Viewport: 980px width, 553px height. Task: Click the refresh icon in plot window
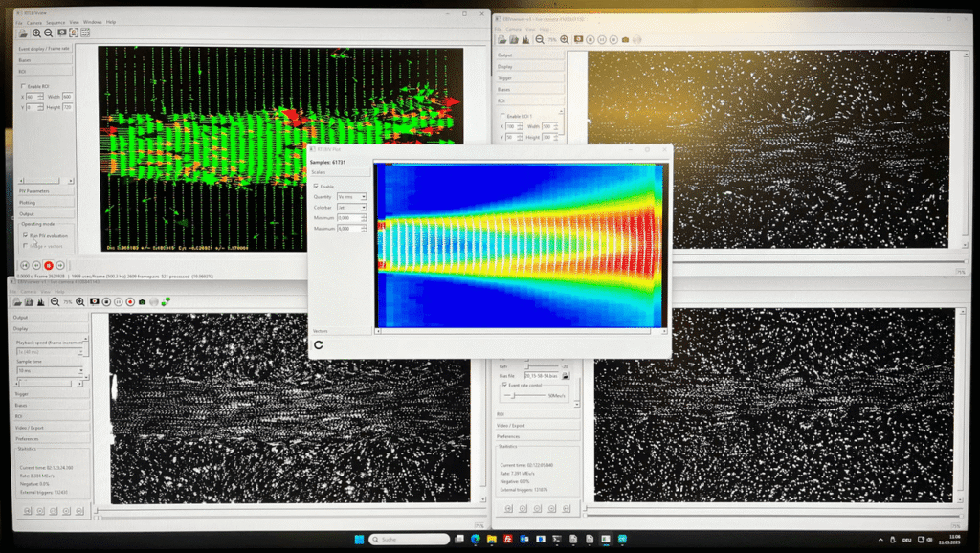[319, 344]
